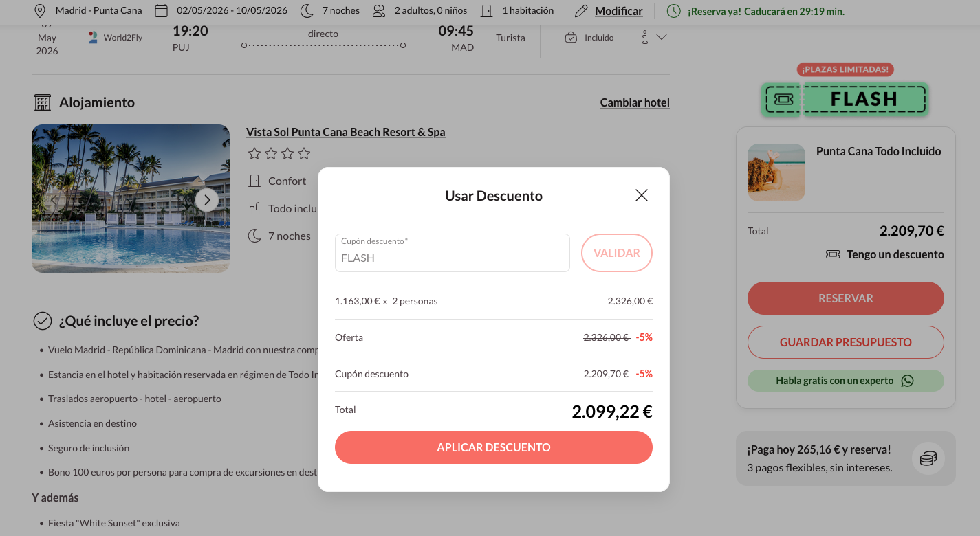Open the Modificar search link

coord(618,11)
